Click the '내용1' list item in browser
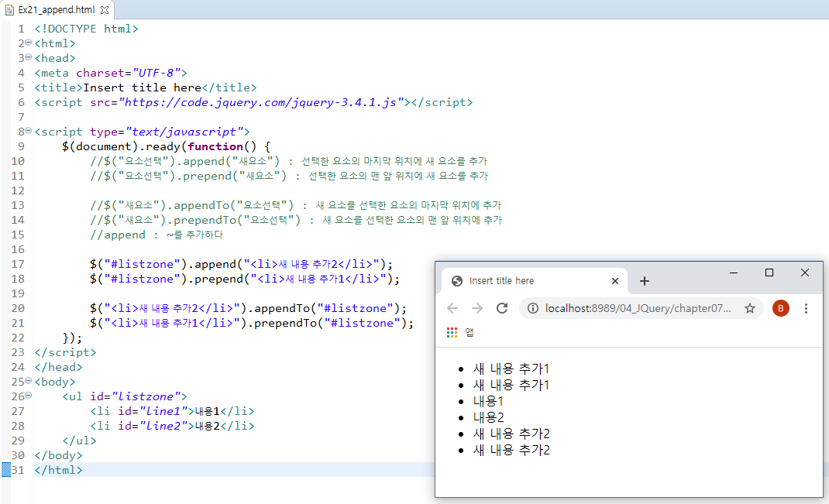 [488, 401]
